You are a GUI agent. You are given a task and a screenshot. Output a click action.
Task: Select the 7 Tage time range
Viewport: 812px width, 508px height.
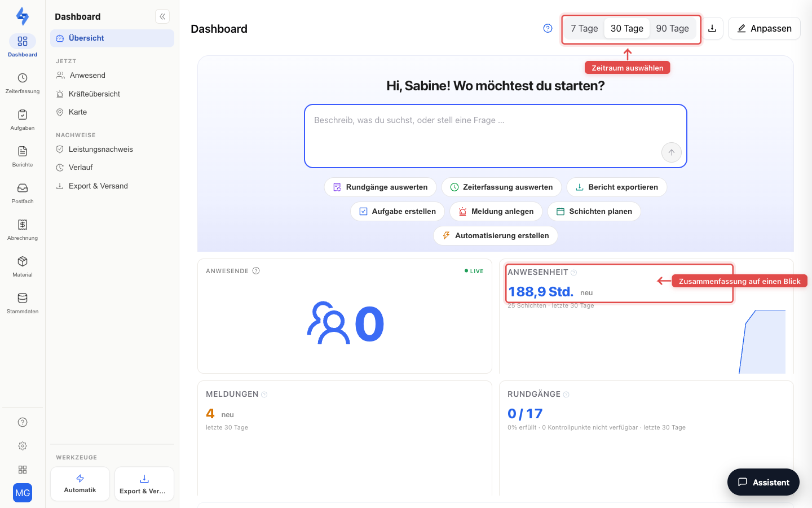[x=584, y=28]
